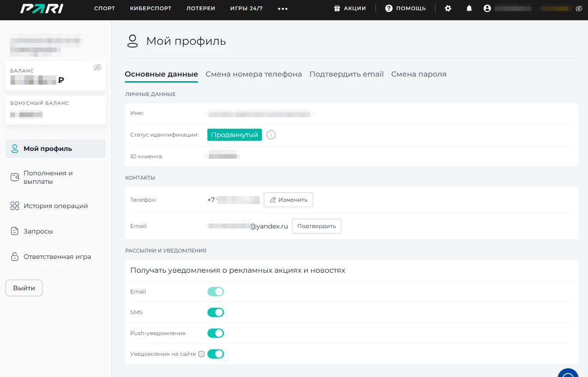Click the PARI logo
Image resolution: width=588 pixels, height=377 pixels.
(x=42, y=8)
